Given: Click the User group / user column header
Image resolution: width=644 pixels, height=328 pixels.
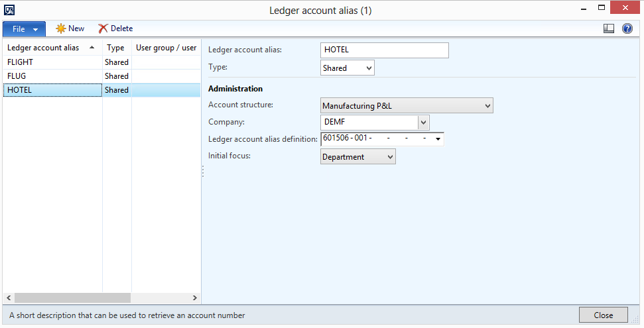Looking at the screenshot, I should click(x=166, y=48).
